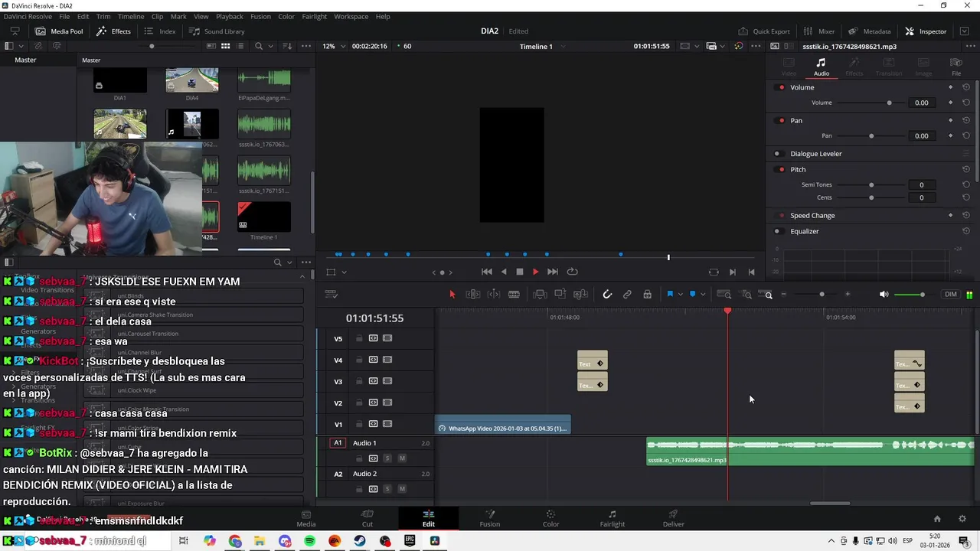The width and height of the screenshot is (980, 551).
Task: Select the inspector Audio tab
Action: tap(821, 67)
